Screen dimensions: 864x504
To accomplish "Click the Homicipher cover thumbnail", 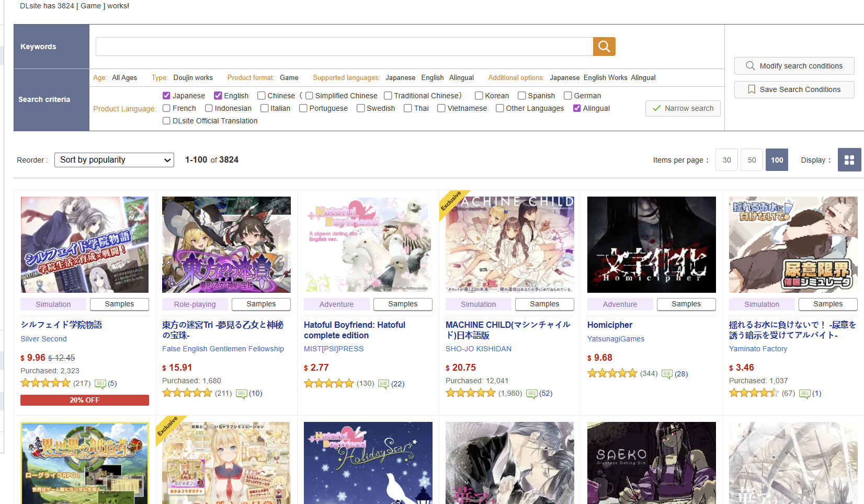I will pos(652,245).
